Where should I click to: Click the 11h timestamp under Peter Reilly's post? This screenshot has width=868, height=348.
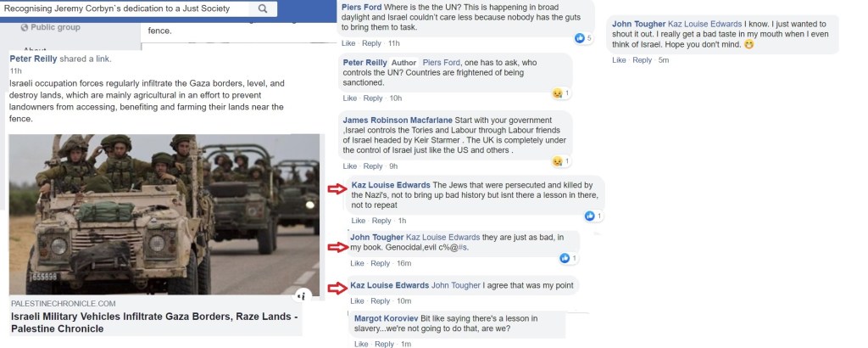point(15,71)
